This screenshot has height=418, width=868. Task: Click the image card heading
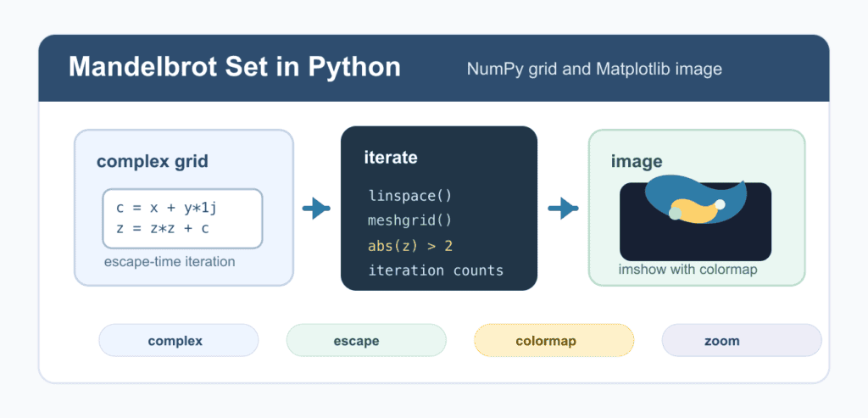(x=637, y=162)
